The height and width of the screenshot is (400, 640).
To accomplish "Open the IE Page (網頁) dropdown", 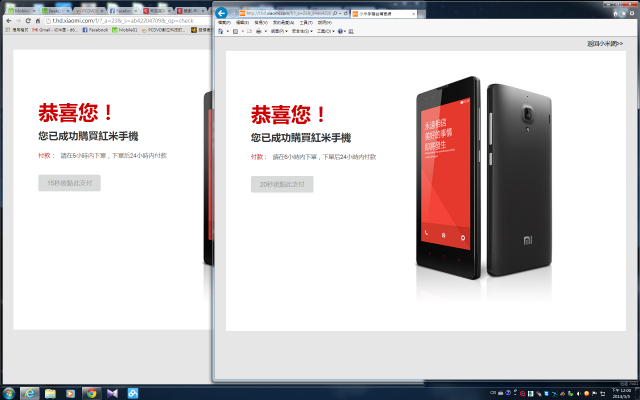I will click(279, 31).
